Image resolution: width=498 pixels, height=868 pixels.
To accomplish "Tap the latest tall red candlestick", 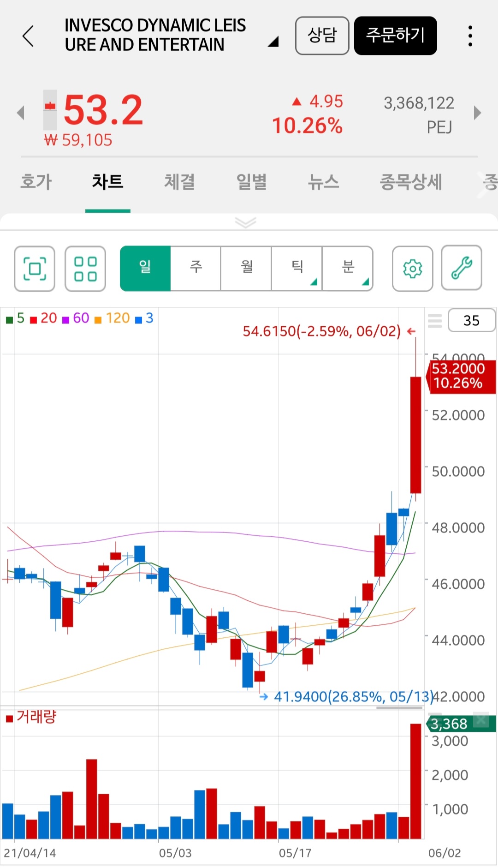I will (415, 435).
